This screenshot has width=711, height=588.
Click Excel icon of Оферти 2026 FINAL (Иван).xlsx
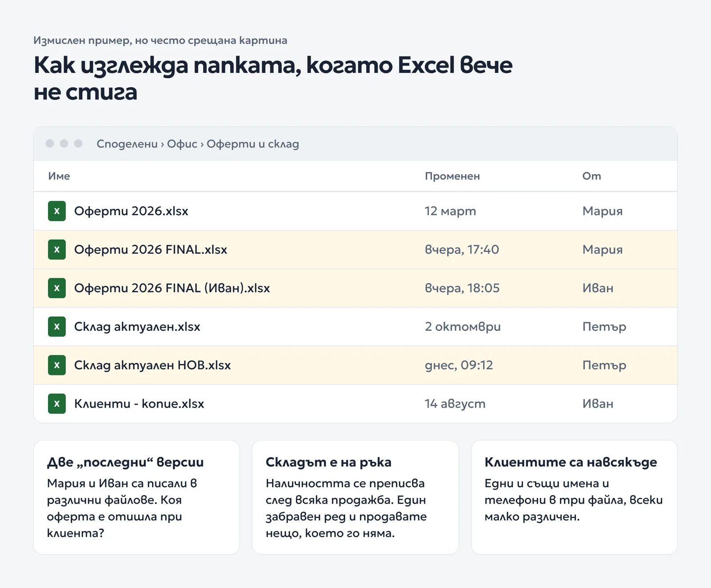tap(57, 288)
